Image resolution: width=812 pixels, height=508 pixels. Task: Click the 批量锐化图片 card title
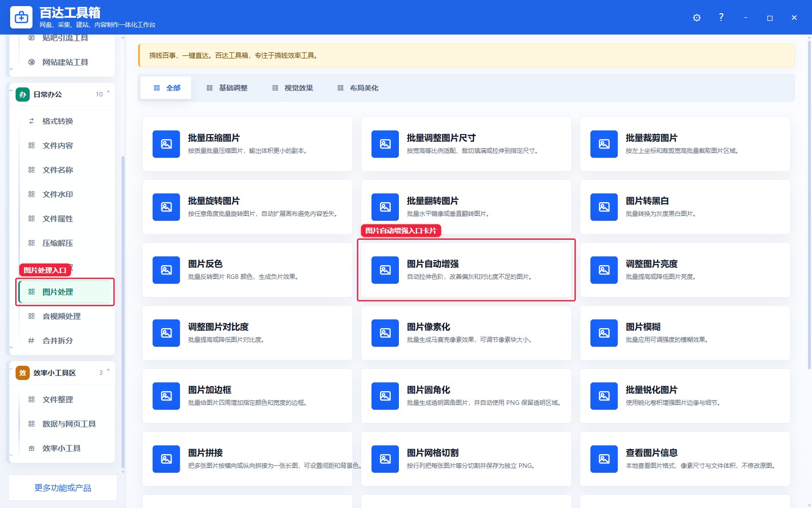[x=652, y=390]
